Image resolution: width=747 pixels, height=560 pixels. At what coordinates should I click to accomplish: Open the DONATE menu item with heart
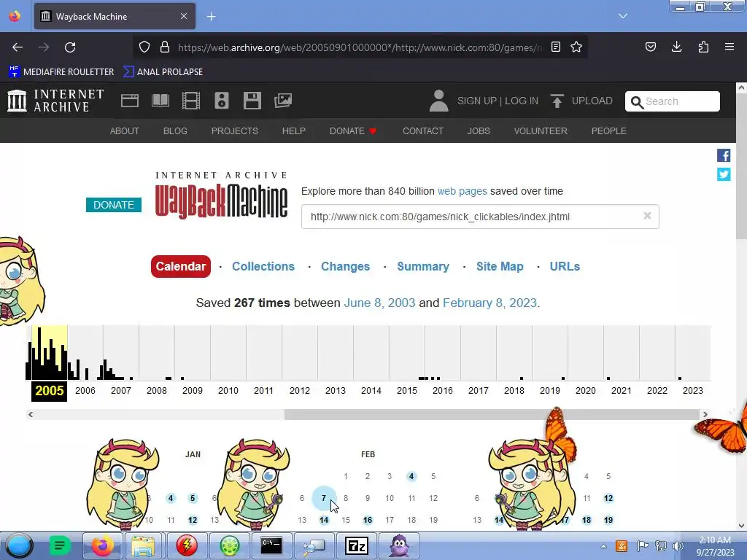coord(353,131)
